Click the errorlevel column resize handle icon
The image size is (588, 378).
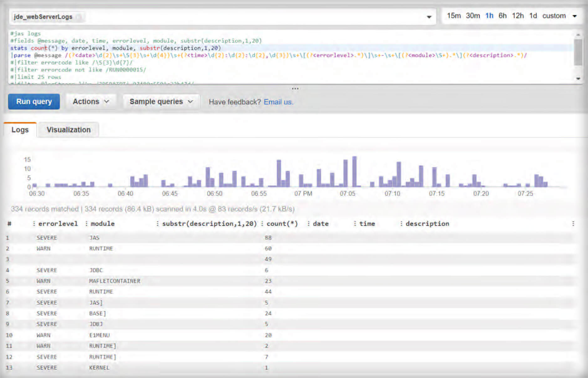coord(34,224)
